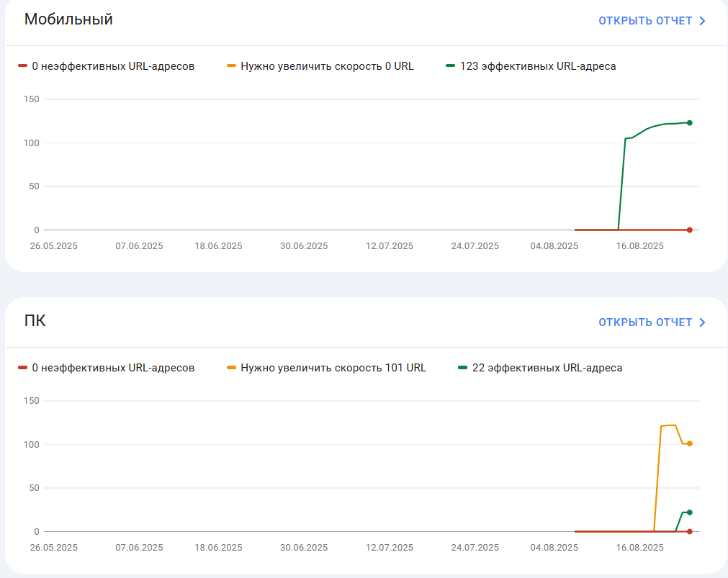Image resolution: width=728 pixels, height=578 pixels.
Task: Click the 100 y-axis label on Мобильный chart
Action: pyautogui.click(x=32, y=143)
